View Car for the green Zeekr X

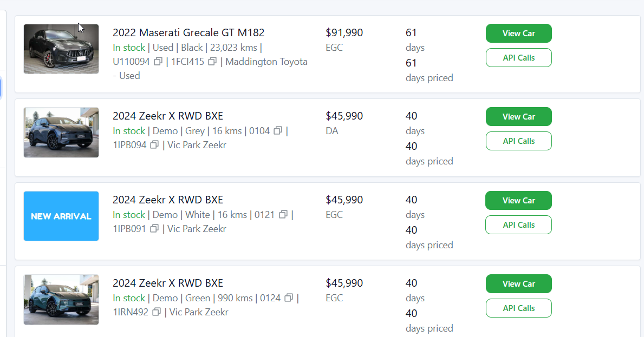coord(518,284)
